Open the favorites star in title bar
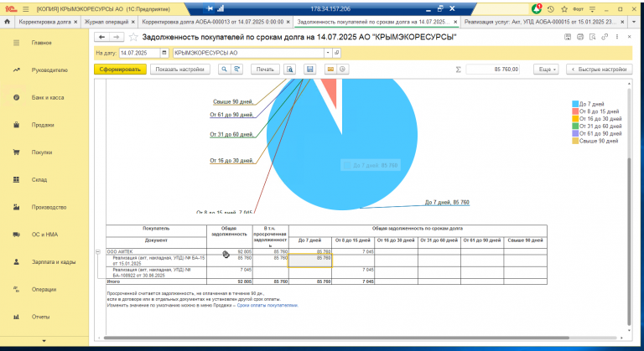The width and height of the screenshot is (644, 351). point(564,8)
